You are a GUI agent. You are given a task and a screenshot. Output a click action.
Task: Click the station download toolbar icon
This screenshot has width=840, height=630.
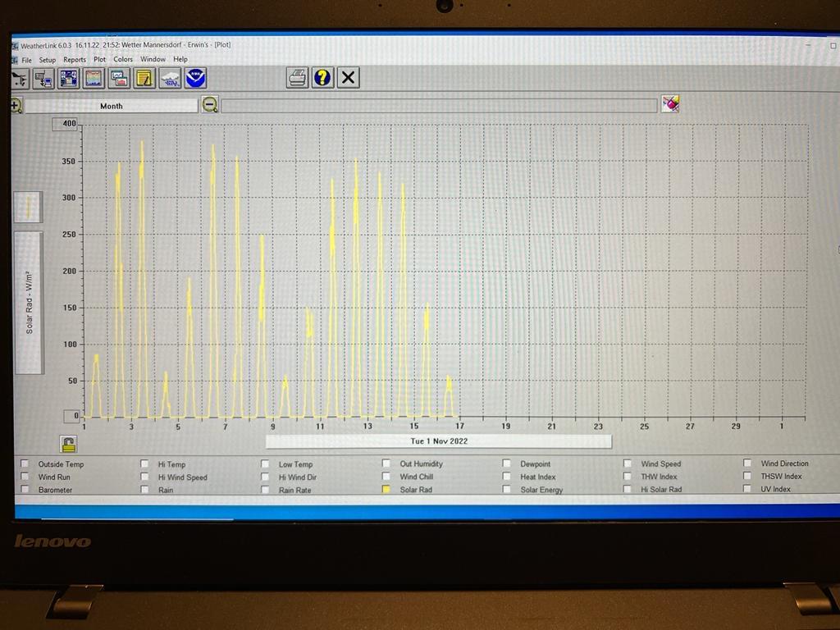coord(43,79)
